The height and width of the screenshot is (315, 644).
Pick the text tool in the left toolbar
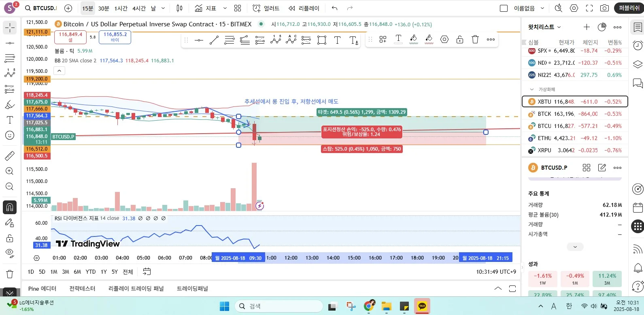pos(10,120)
